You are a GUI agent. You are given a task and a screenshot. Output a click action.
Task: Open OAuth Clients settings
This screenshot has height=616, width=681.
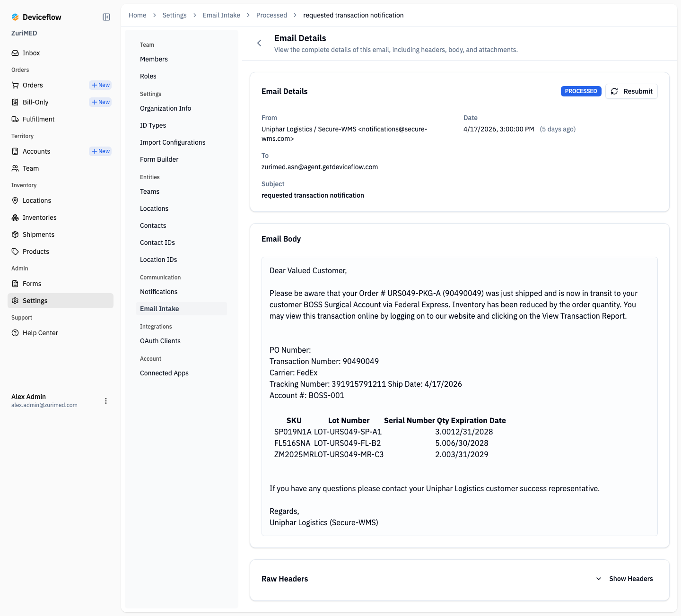(182, 341)
